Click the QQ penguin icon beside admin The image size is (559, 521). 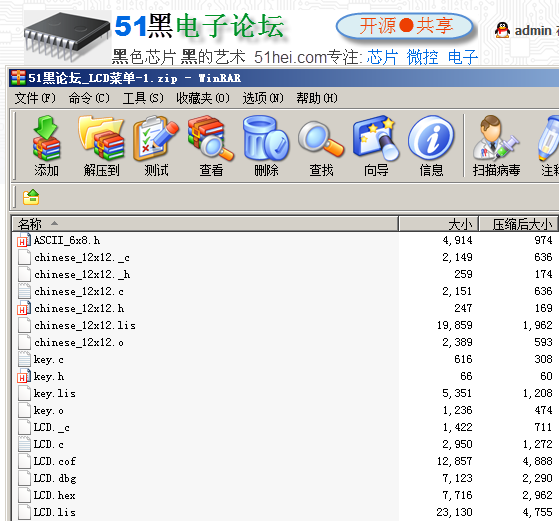pos(502,30)
